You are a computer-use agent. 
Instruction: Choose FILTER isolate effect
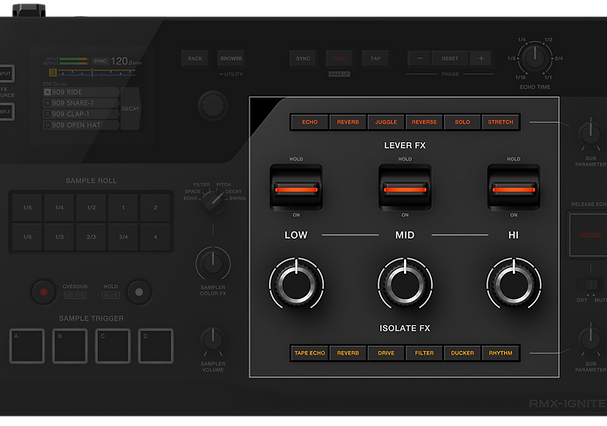pyautogui.click(x=424, y=353)
